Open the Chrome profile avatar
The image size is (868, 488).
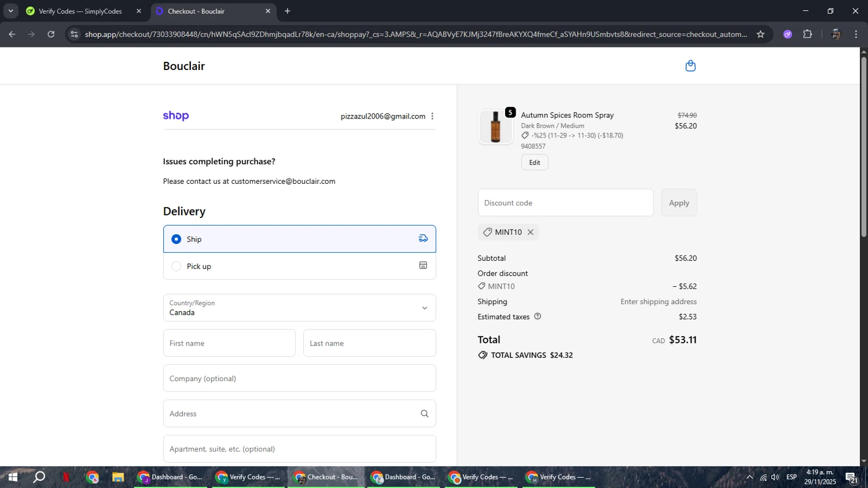coord(836,34)
